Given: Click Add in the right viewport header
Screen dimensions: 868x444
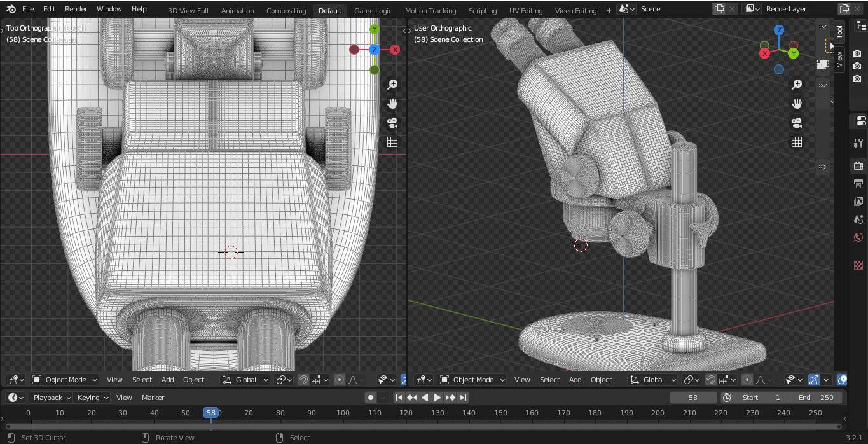Looking at the screenshot, I should pos(575,380).
